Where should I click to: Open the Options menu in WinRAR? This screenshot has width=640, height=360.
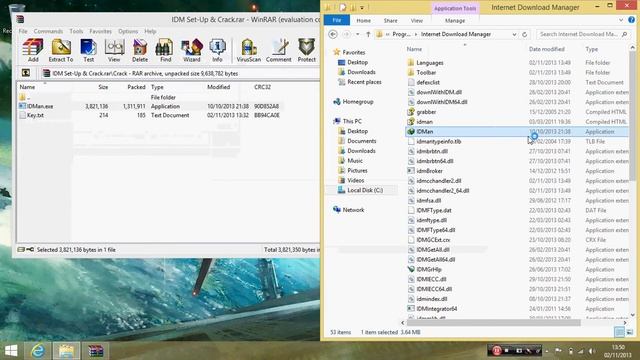tap(128, 31)
